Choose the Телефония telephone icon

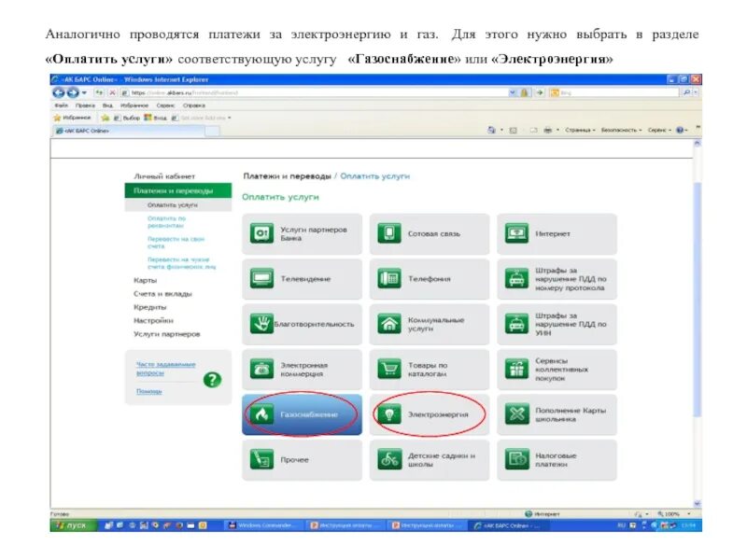click(x=389, y=279)
